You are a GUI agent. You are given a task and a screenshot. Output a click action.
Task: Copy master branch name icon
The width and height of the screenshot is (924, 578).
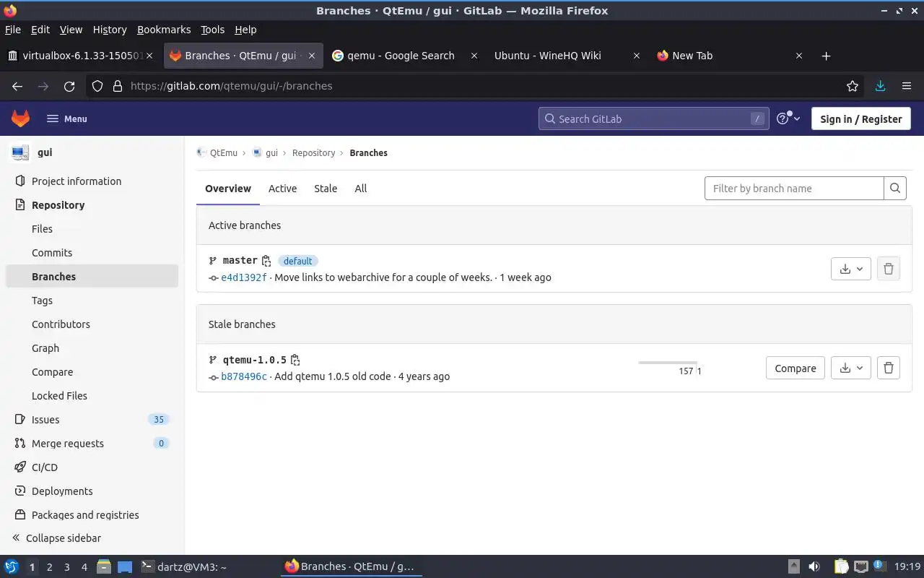[266, 261]
